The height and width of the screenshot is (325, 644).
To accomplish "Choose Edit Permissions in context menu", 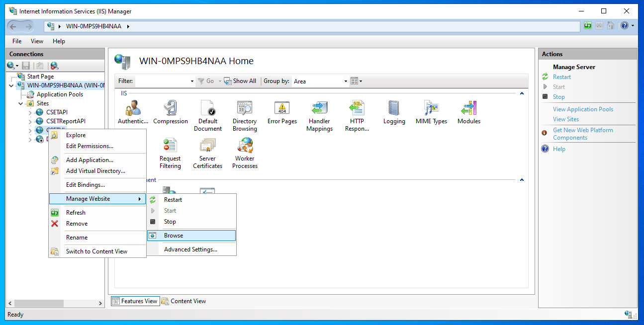I will coord(97,146).
